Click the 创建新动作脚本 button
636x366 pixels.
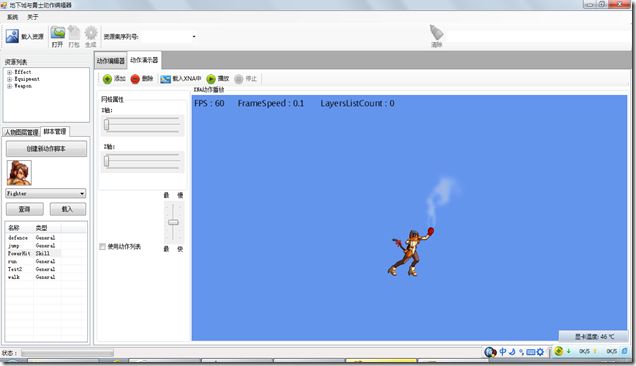[x=46, y=149]
